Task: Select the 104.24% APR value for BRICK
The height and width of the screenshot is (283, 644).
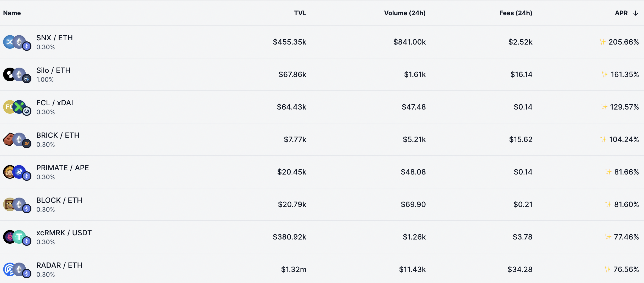Action: point(624,139)
